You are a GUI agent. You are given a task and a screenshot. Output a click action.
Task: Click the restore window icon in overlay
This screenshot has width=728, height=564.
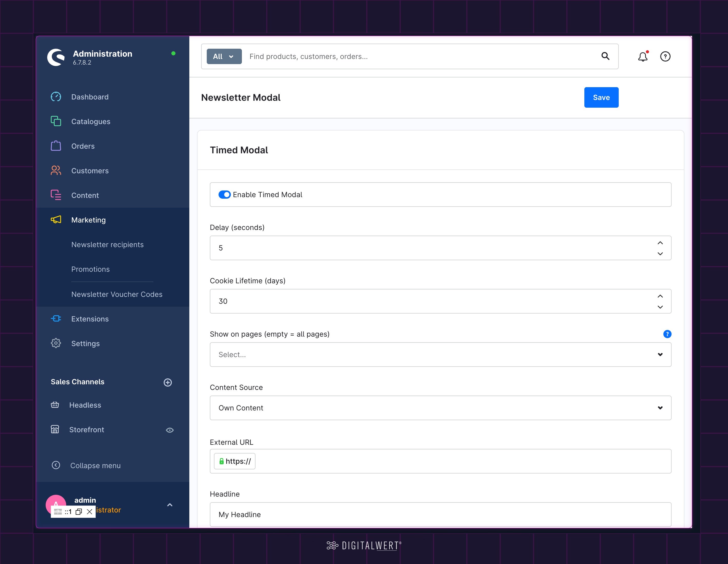coord(79,512)
